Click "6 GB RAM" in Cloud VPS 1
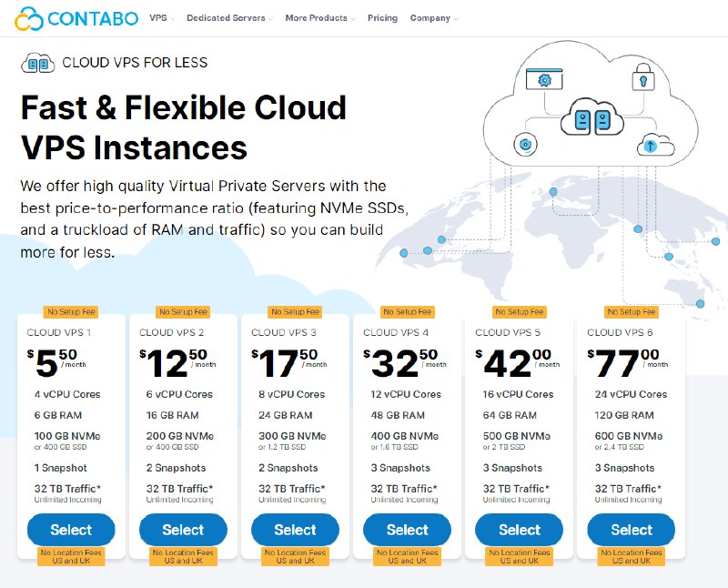728x588 pixels. tap(58, 415)
